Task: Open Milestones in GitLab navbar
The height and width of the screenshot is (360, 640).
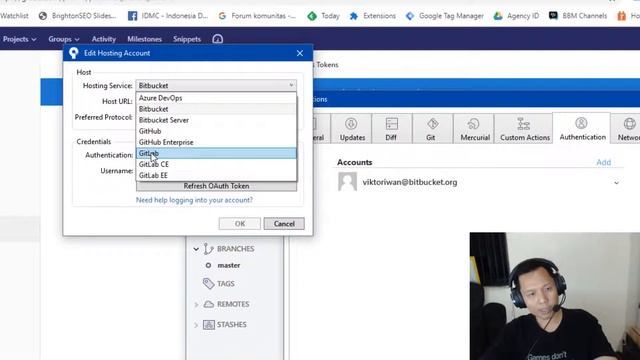Action: pyautogui.click(x=144, y=39)
